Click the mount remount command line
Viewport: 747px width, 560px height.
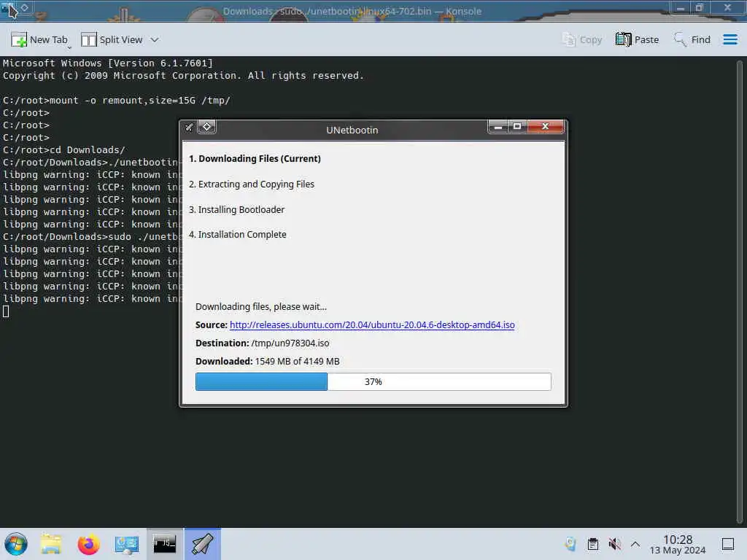117,101
